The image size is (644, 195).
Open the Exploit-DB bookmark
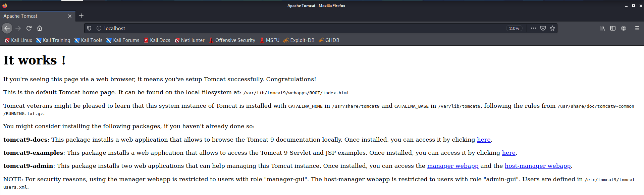click(x=299, y=40)
